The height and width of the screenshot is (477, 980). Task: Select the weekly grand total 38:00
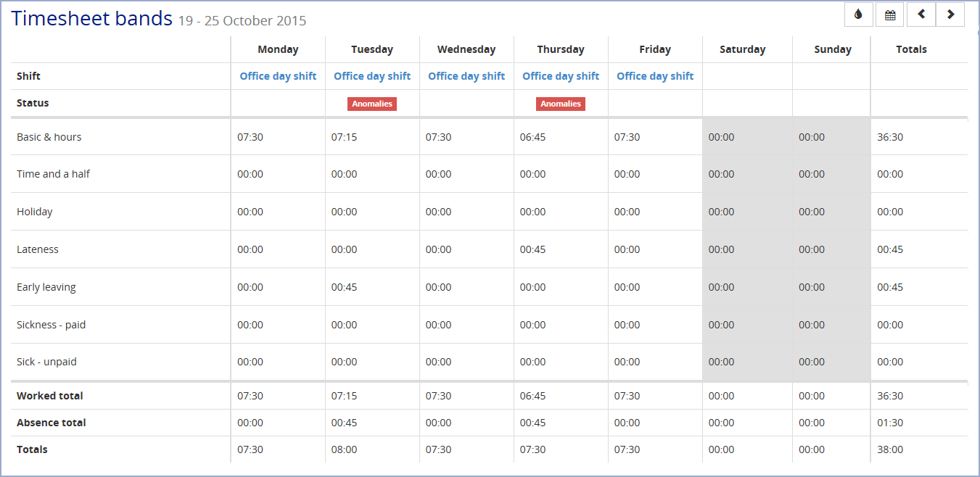pos(890,449)
